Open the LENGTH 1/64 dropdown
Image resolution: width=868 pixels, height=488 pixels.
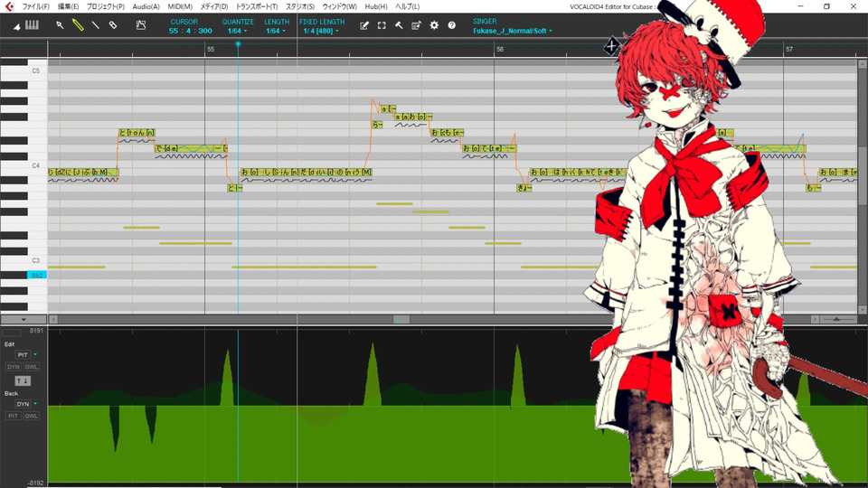[276, 31]
